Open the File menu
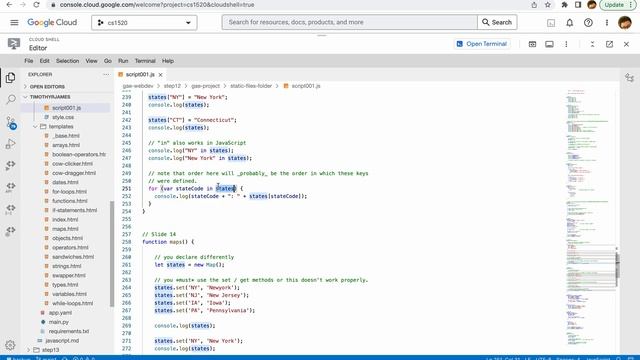Screen dimensions: 640x360 [x=29, y=61]
